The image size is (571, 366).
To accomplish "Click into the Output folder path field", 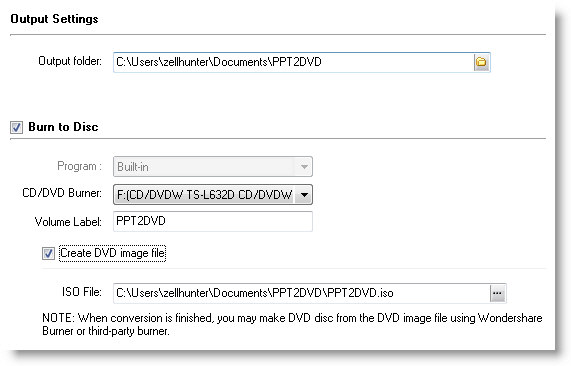I will coord(294,62).
